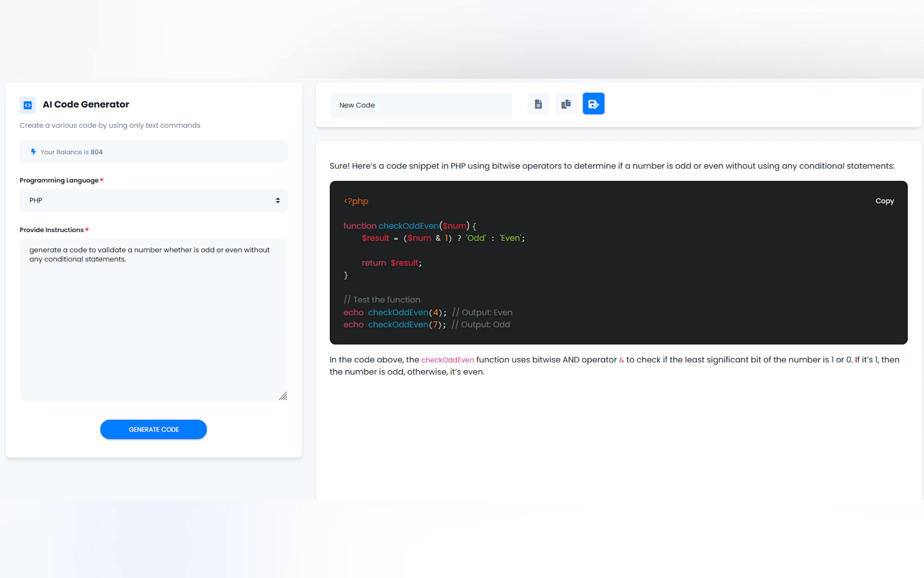This screenshot has width=924, height=578.
Task: Click the Your Balance is 804 box
Action: pyautogui.click(x=153, y=152)
